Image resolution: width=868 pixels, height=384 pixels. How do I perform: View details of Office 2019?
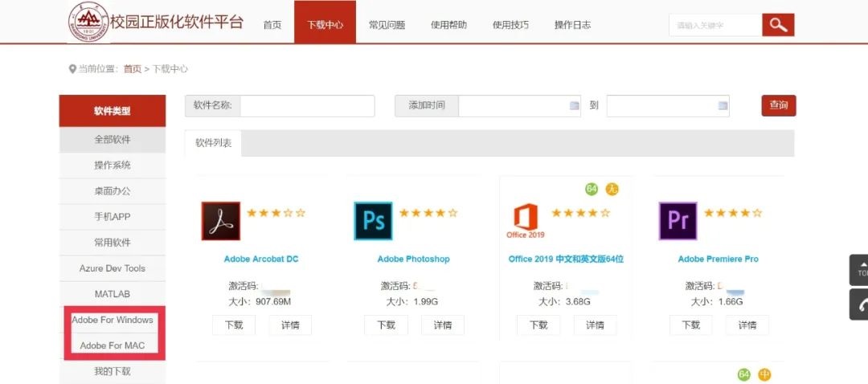click(x=595, y=325)
